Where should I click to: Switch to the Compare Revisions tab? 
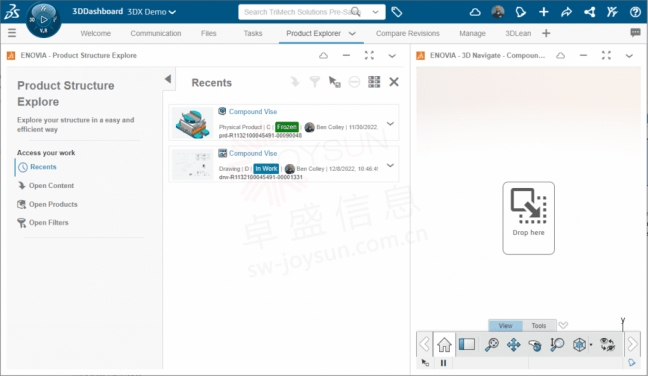coord(407,33)
